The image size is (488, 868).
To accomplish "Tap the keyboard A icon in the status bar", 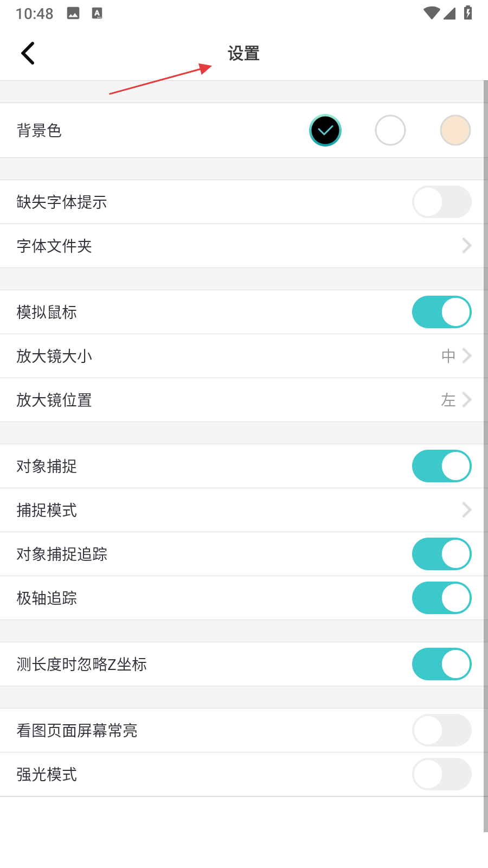I will [x=97, y=14].
